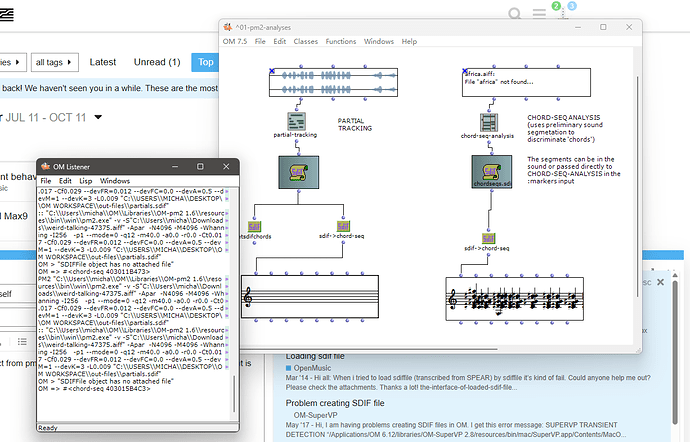
Task: Open 'Problem creating SDIF file' topic link
Action: click(x=334, y=402)
